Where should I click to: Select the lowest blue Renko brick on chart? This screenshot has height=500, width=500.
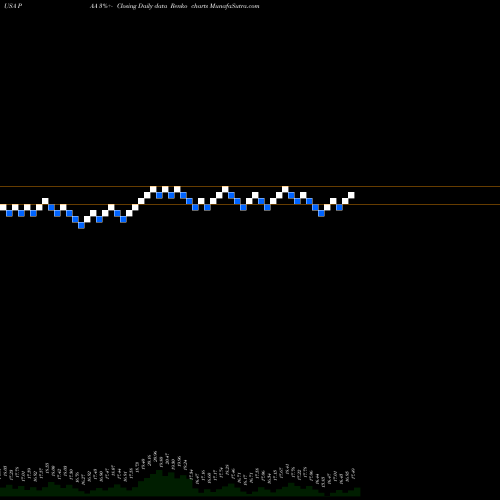(81, 225)
